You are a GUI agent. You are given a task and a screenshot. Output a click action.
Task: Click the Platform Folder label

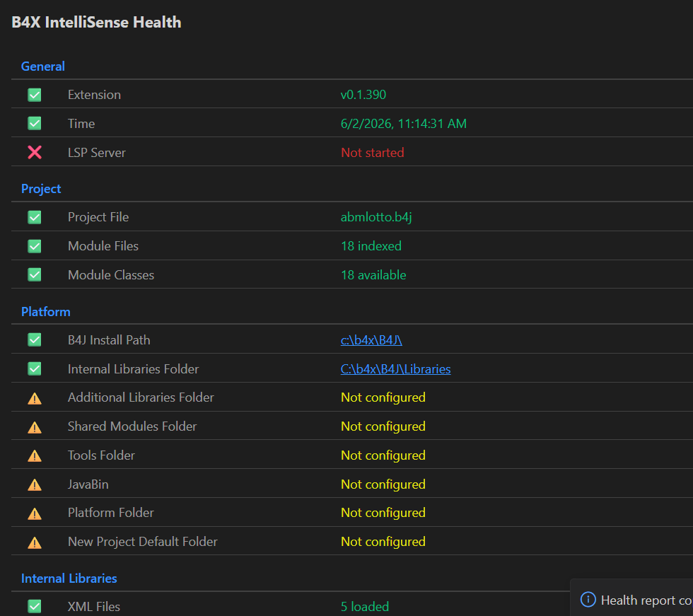[110, 513]
